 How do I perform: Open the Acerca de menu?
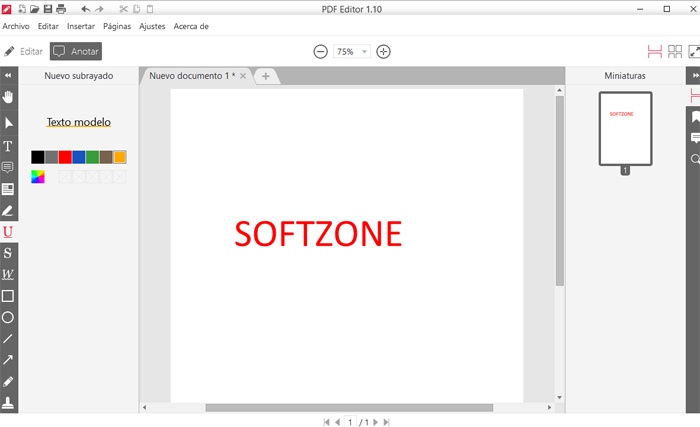click(x=191, y=26)
